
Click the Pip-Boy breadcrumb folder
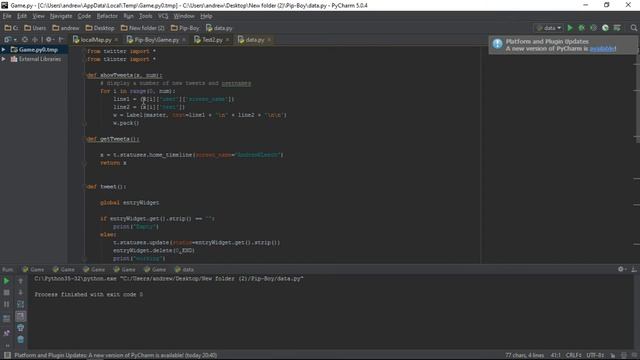click(184, 28)
